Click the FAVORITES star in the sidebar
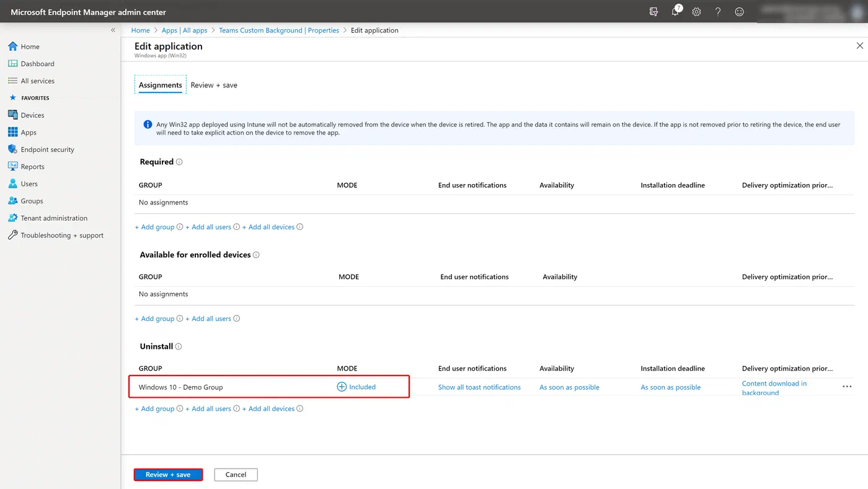This screenshot has height=489, width=868. [12, 98]
